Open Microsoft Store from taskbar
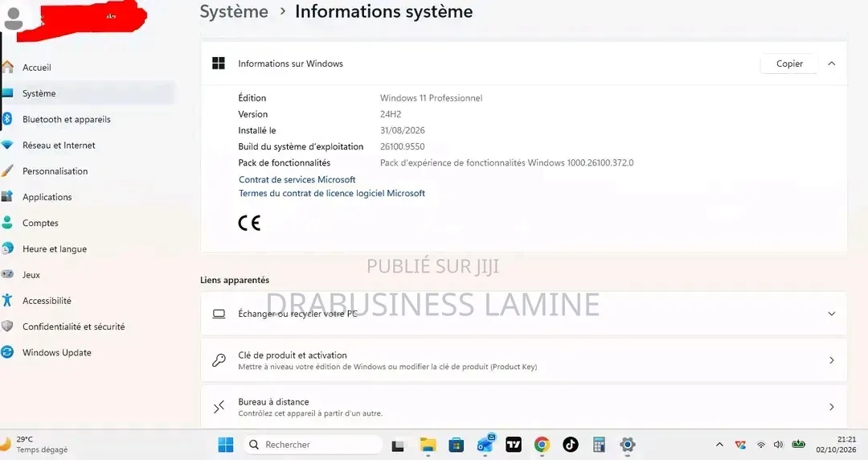Viewport: 868px width, 460px height. tap(457, 445)
